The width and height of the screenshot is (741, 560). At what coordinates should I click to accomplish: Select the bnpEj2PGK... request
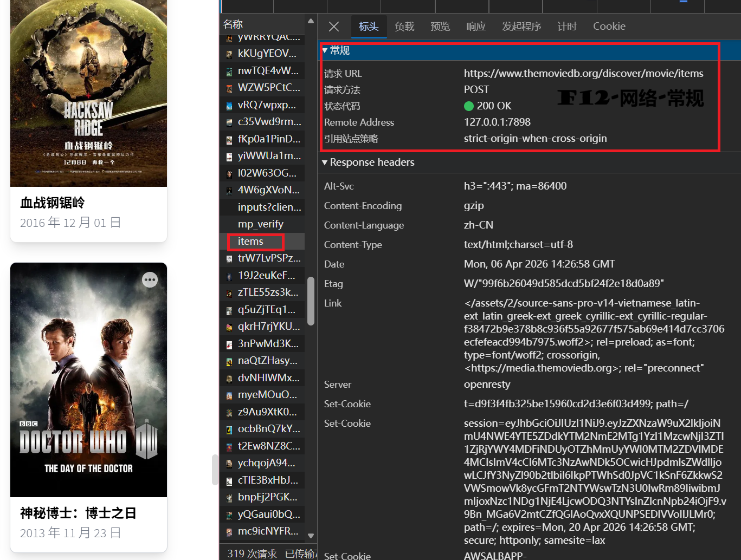(262, 497)
